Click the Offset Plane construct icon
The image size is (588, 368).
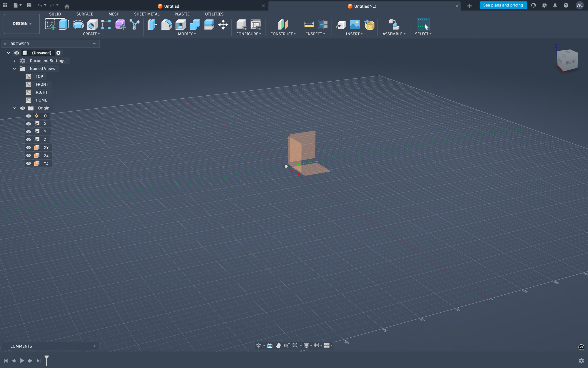tap(283, 24)
